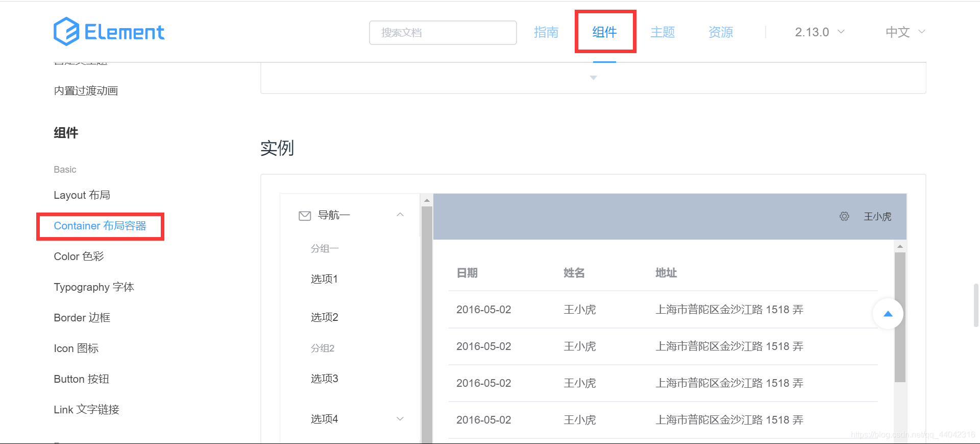Open Icon 图标 sidebar link
The width and height of the screenshot is (980, 444).
tap(76, 348)
